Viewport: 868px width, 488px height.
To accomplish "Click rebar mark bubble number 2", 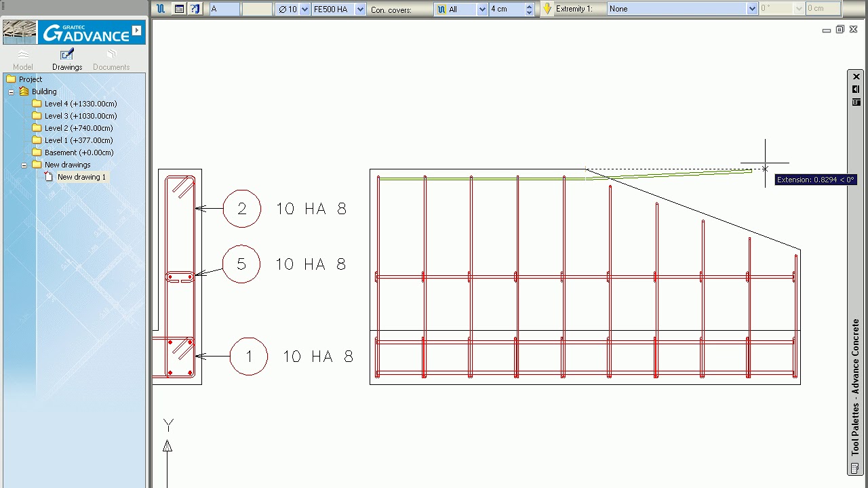I will [242, 209].
